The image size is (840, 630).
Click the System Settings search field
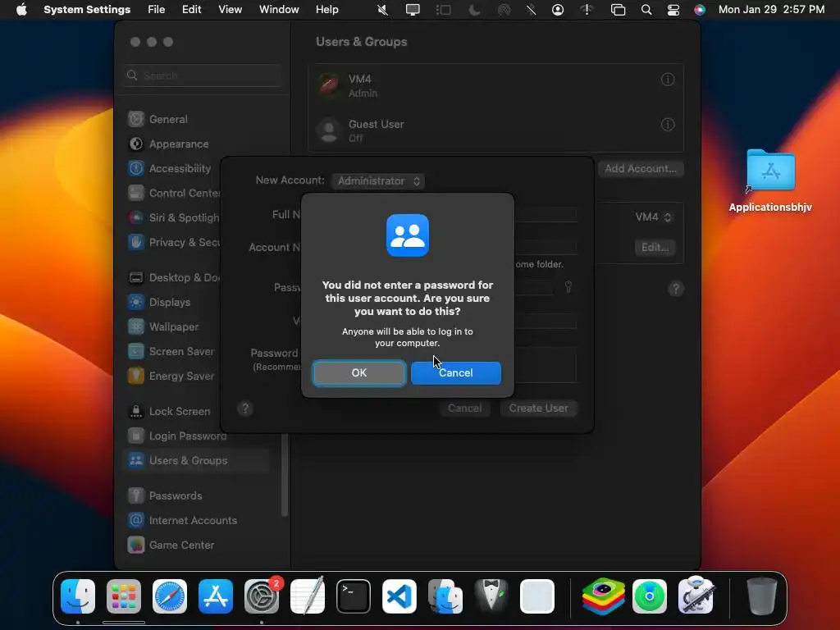pos(203,75)
